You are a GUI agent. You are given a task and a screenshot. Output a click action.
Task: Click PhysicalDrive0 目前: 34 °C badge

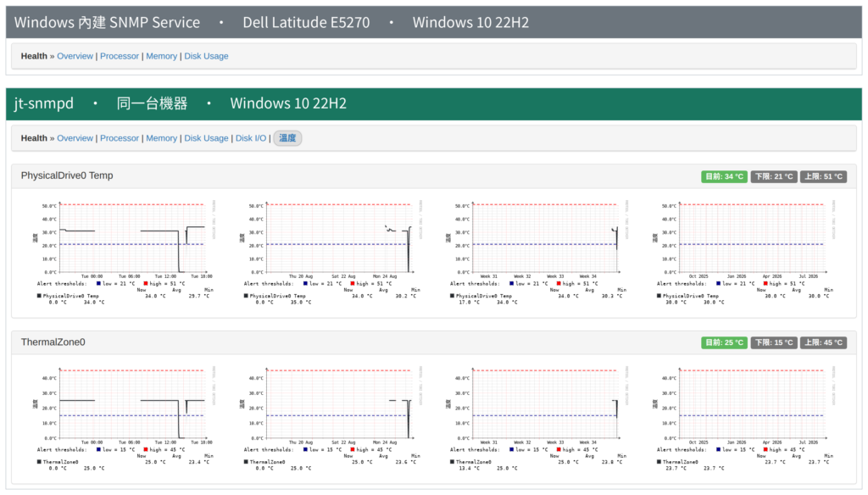[x=724, y=176]
